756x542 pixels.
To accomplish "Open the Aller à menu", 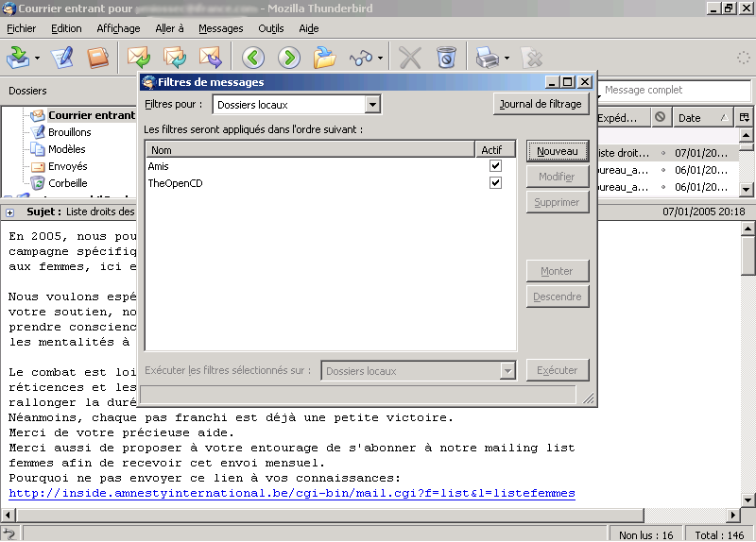I will click(169, 28).
